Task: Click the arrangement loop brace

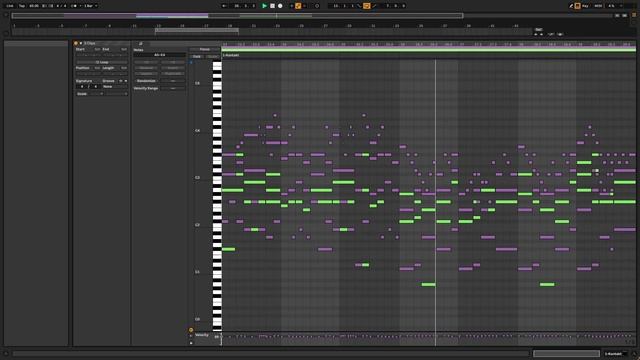Action: [x=197, y=30]
